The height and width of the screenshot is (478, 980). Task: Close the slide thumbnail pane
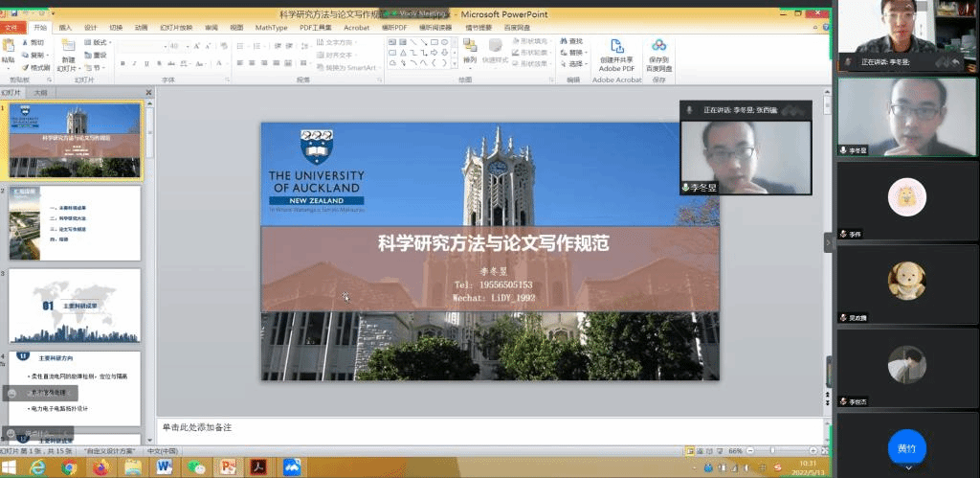pyautogui.click(x=148, y=93)
